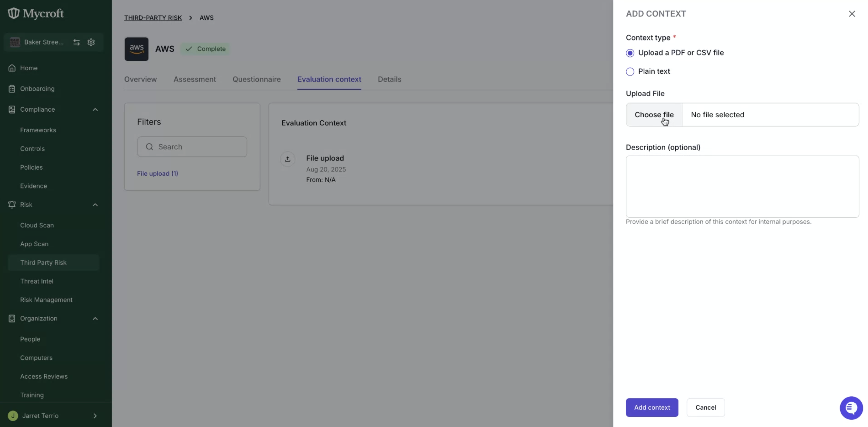Screen dimensions: 868x427
Task: Click the No file selected field
Action: (771, 115)
